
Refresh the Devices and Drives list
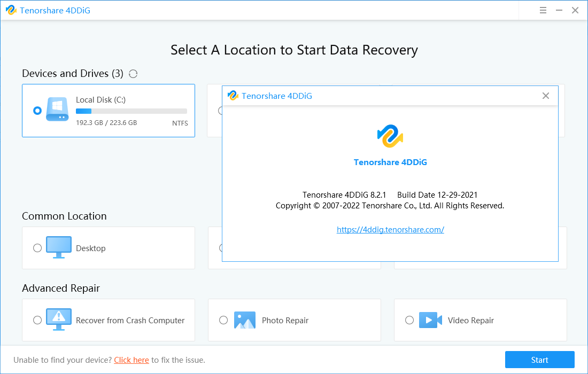coord(133,74)
